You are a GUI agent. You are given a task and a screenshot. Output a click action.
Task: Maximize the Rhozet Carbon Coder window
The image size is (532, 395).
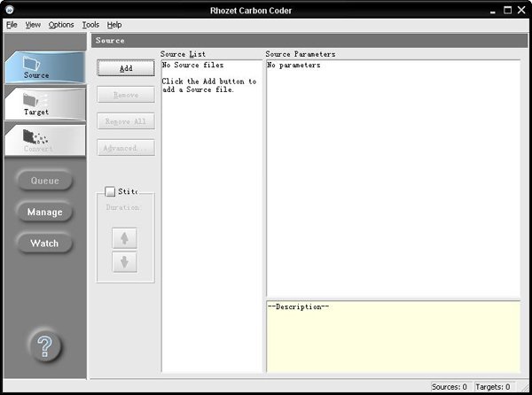click(507, 10)
